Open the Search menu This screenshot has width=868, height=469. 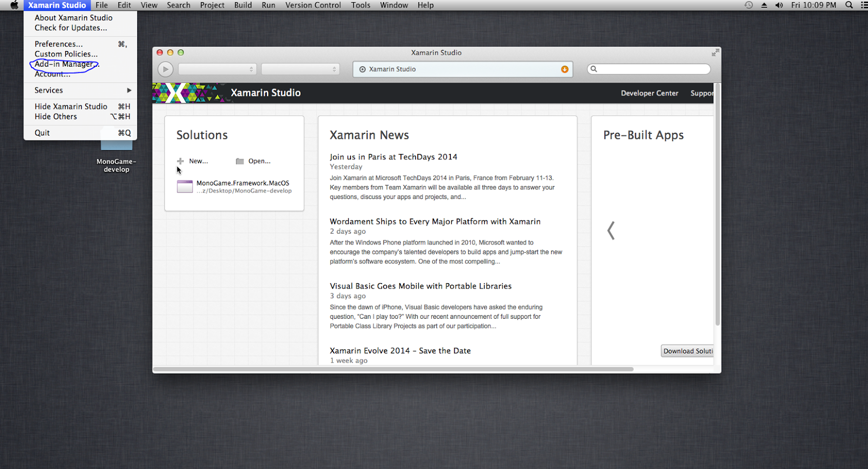point(178,5)
